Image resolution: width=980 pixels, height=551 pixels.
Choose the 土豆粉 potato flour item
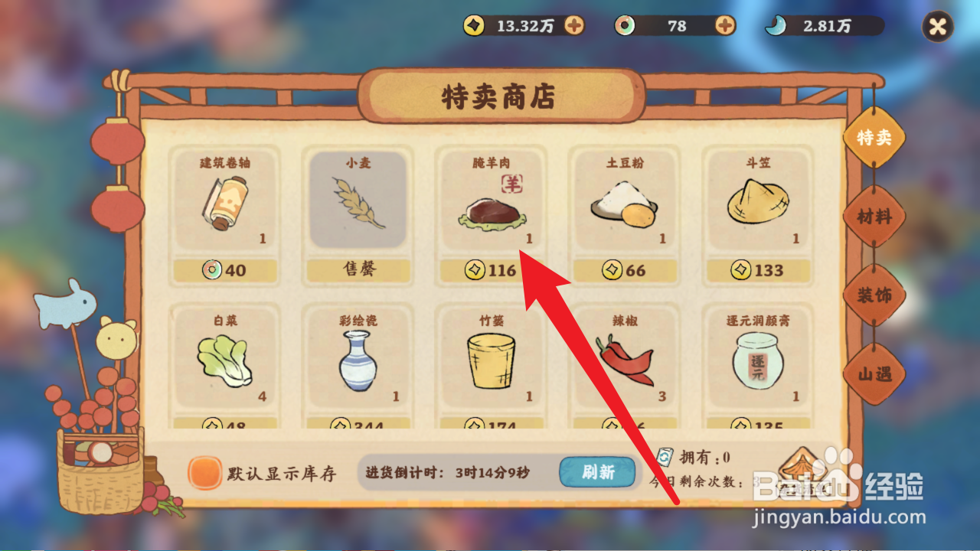pyautogui.click(x=624, y=200)
